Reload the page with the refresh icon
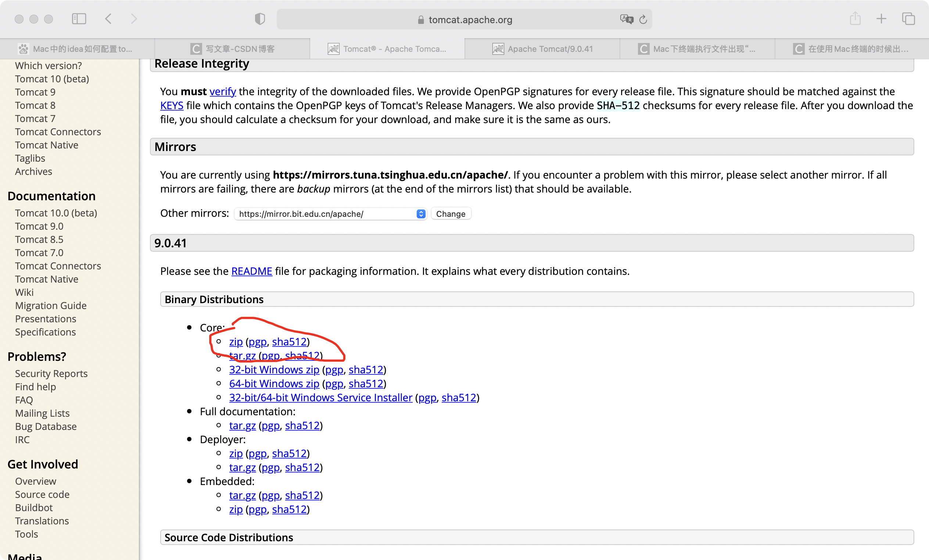Image resolution: width=929 pixels, height=560 pixels. [x=643, y=19]
